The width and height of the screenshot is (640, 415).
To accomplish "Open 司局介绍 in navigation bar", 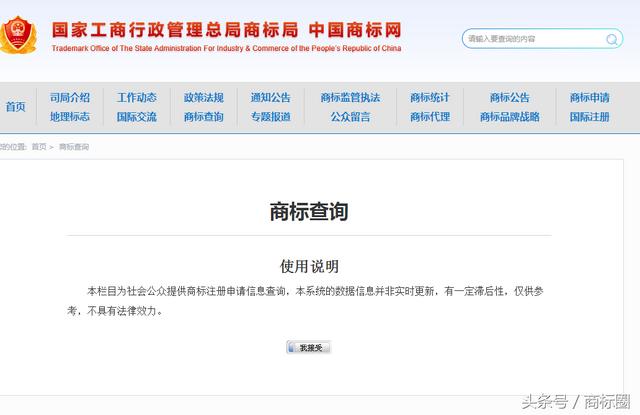I will (x=70, y=98).
